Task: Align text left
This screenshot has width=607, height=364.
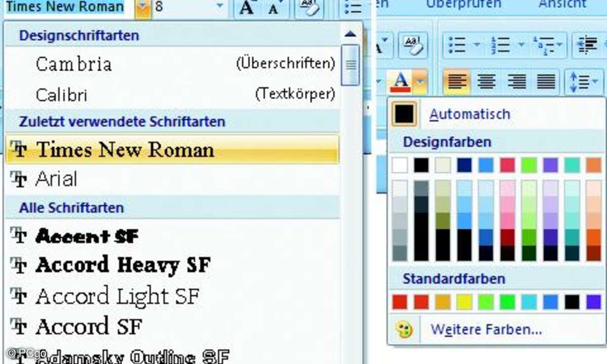Action: [457, 81]
